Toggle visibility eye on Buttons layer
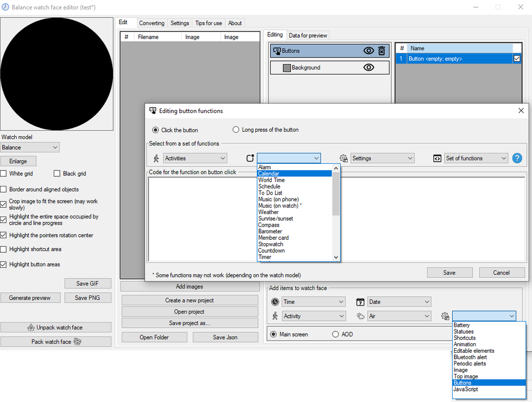Viewport: 532px width, 402px height. 368,51
